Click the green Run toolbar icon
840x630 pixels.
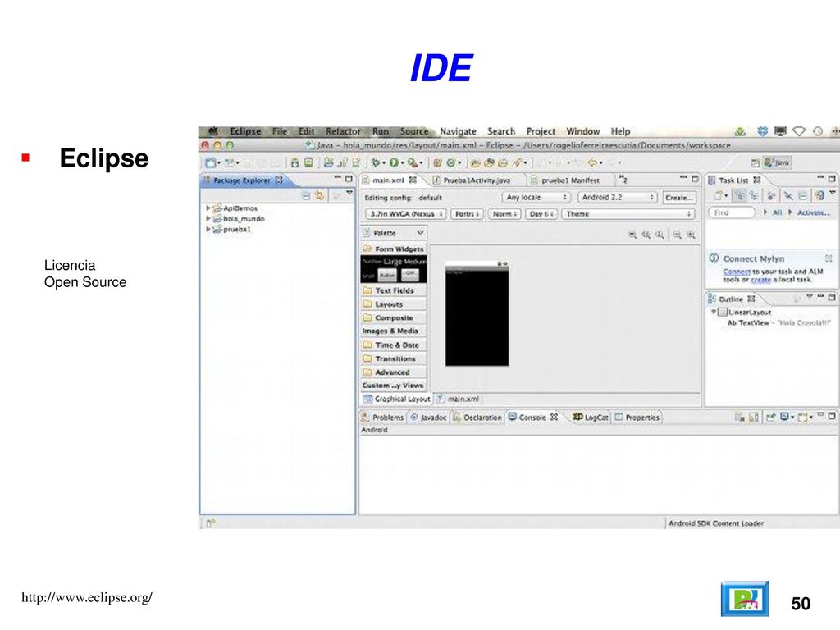(x=394, y=163)
